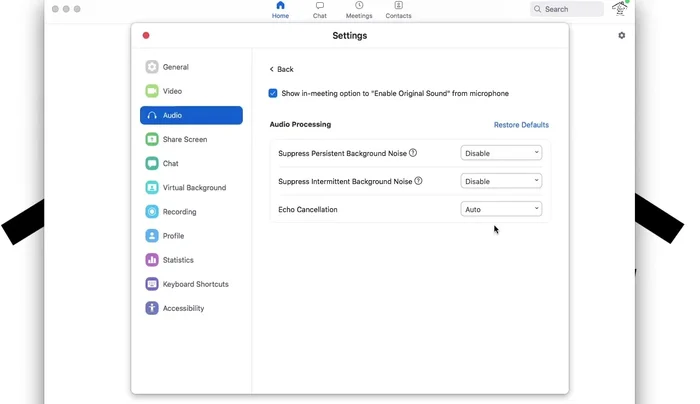The width and height of the screenshot is (700, 404).
Task: Select the Accessibility settings icon
Action: (x=152, y=308)
